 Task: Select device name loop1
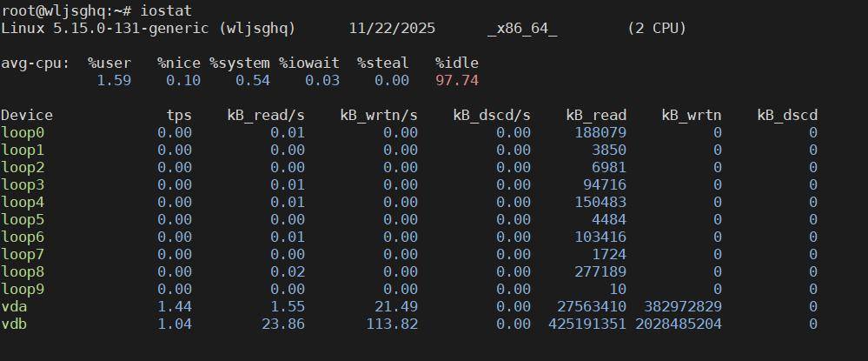pos(23,150)
